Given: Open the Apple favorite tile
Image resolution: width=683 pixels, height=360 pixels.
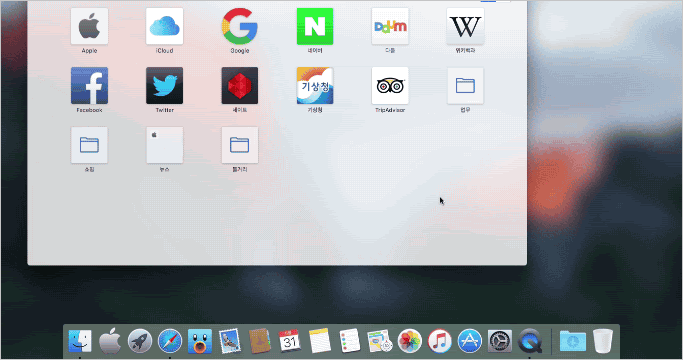Looking at the screenshot, I should pyautogui.click(x=89, y=26).
